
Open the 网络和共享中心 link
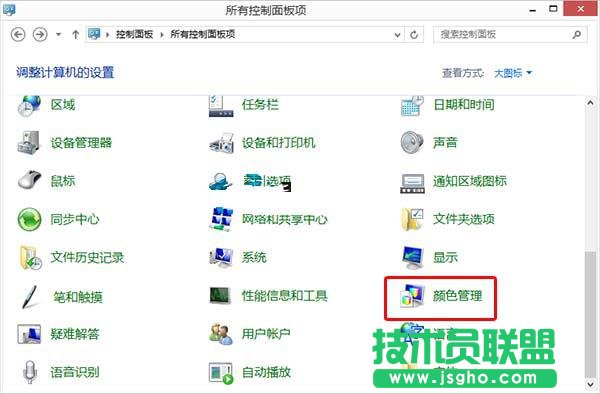(285, 219)
